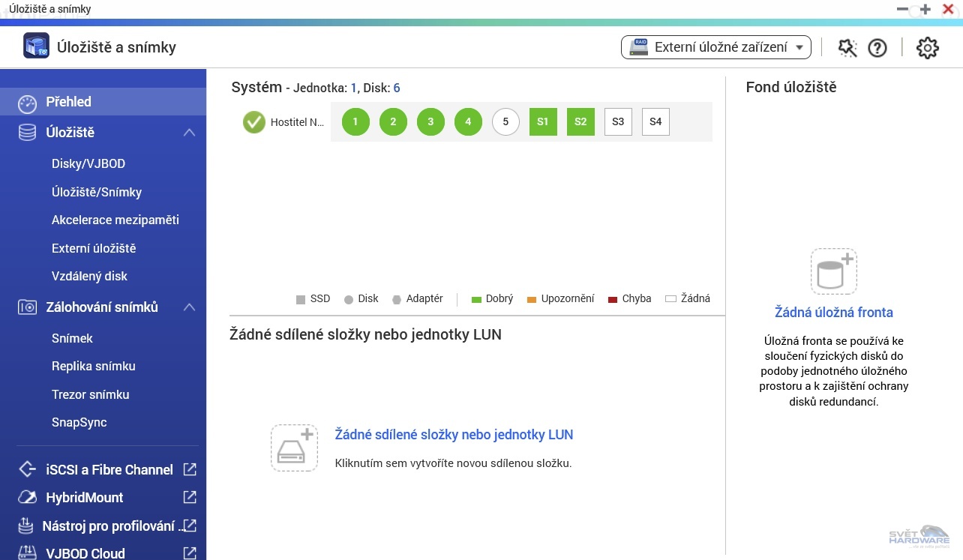Open iSCSI a Fibre Channel
The width and height of the screenshot is (963, 560).
coord(109,470)
